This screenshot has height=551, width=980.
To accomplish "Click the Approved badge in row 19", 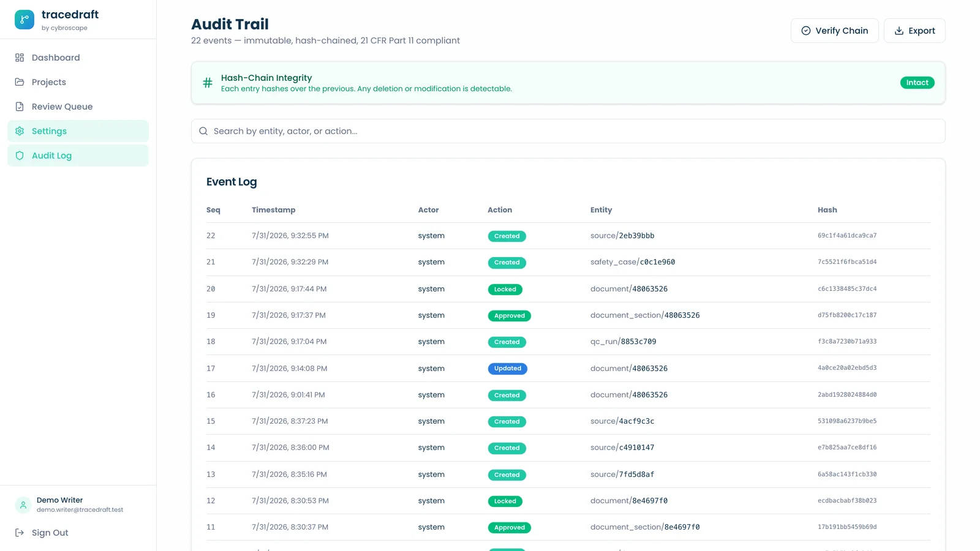I will point(509,316).
